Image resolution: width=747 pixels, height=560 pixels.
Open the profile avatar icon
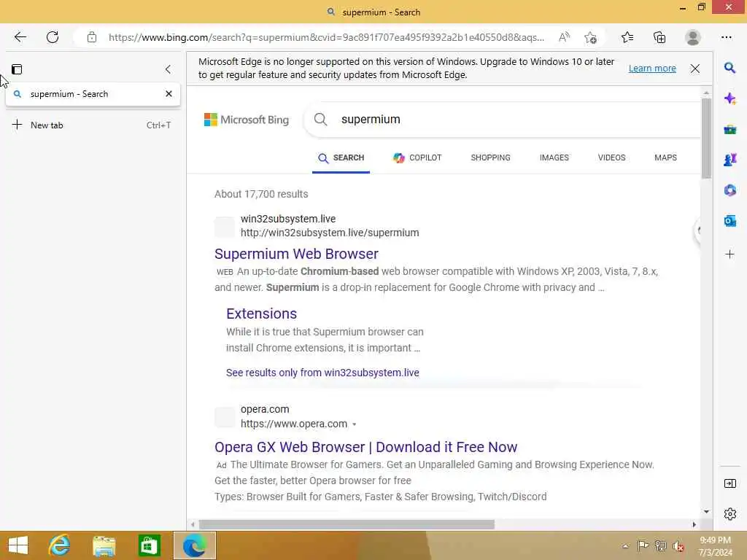click(x=693, y=37)
